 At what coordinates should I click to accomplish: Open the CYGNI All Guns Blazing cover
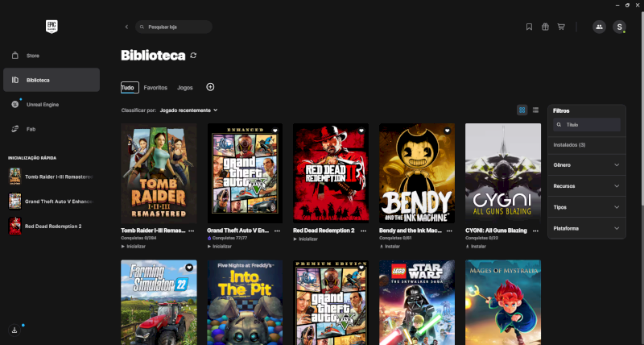tap(503, 173)
